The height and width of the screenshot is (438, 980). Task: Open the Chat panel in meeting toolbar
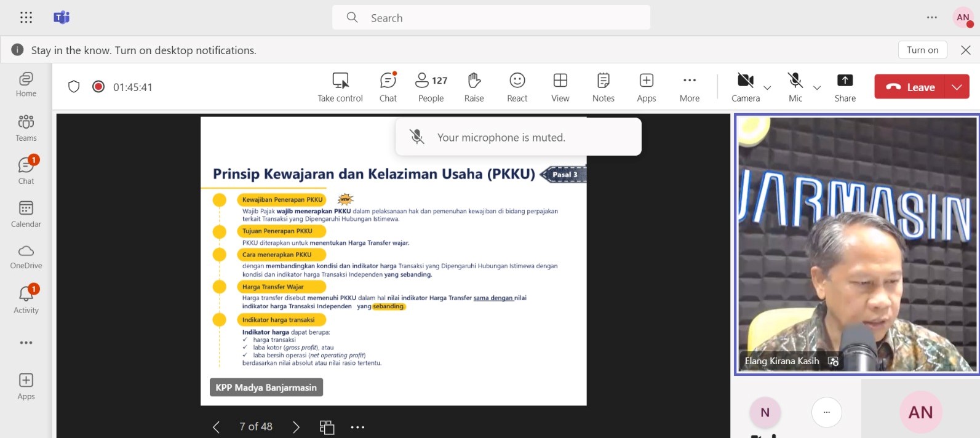[388, 87]
